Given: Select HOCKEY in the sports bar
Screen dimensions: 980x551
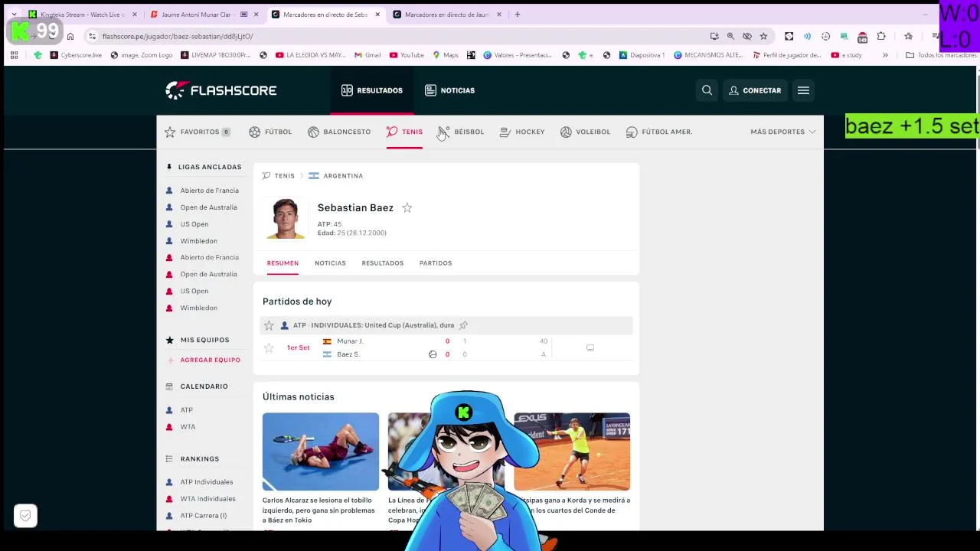Looking at the screenshot, I should 522,132.
